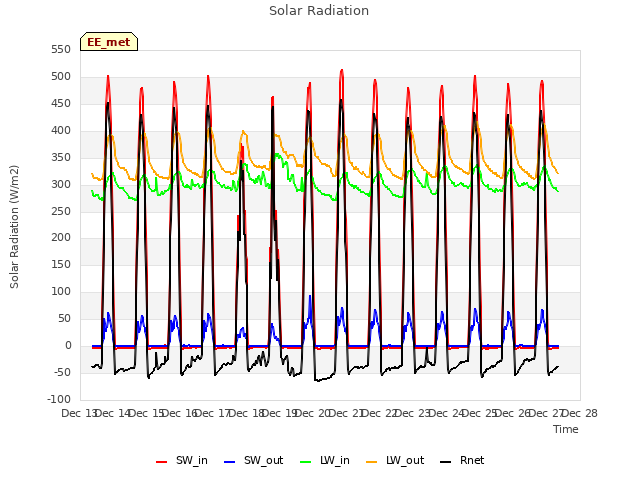The height and width of the screenshot is (480, 640).
Task: Click the -50 y-axis tick label
Action: [x=62, y=372]
